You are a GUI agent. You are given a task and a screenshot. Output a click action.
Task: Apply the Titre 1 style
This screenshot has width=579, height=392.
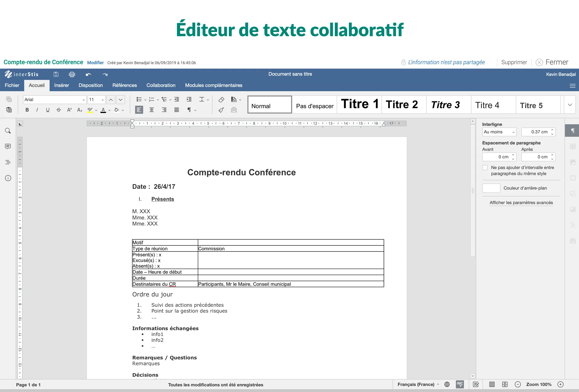(x=359, y=104)
